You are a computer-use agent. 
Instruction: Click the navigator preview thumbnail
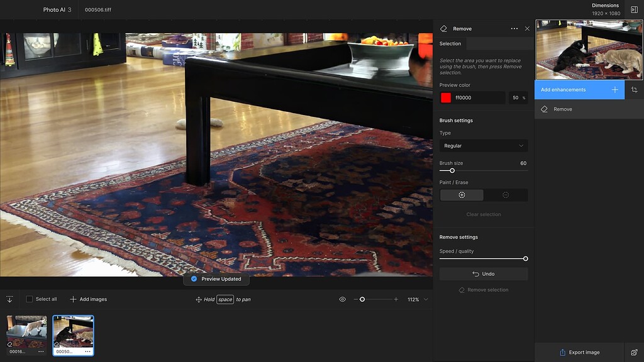tap(589, 49)
